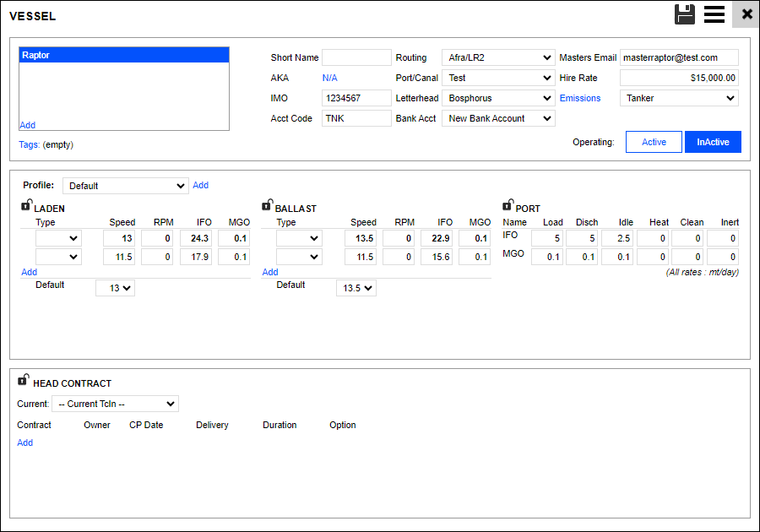The height and width of the screenshot is (532, 760).
Task: Click the Add link beside Profile
Action: (200, 185)
